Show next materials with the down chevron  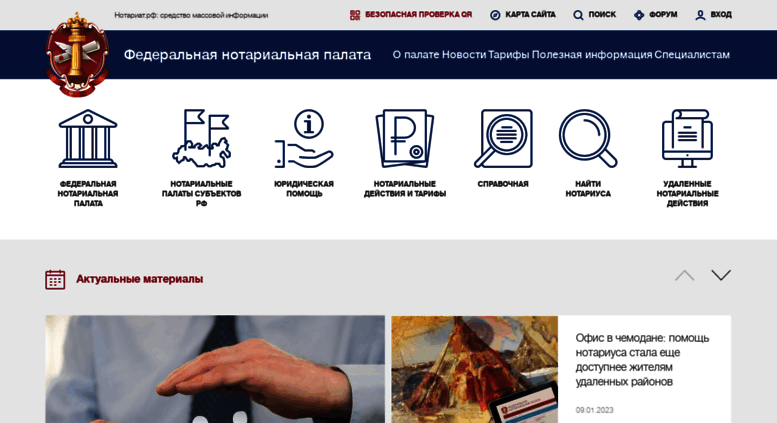point(721,275)
